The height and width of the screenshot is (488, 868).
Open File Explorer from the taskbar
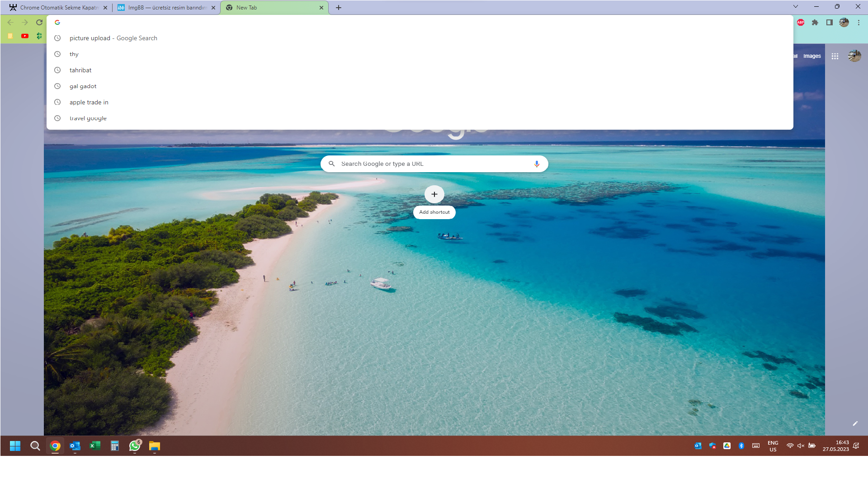[x=155, y=446]
